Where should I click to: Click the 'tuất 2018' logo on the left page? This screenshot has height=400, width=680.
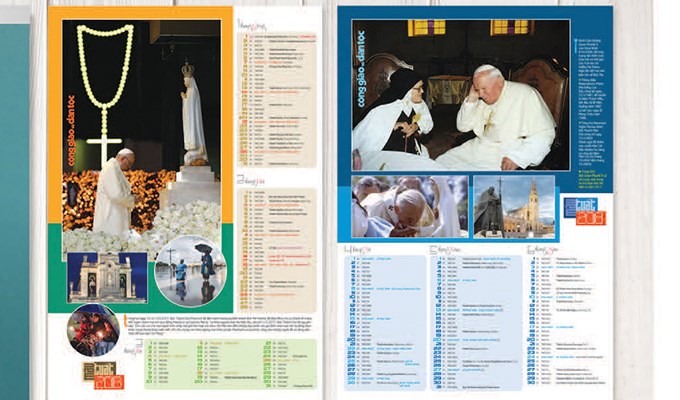click(x=103, y=375)
